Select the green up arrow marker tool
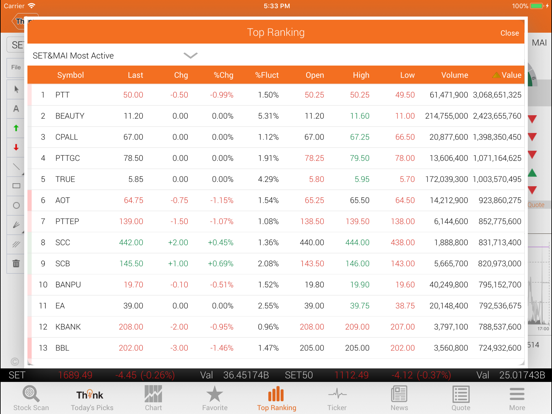The image size is (552, 414). 16,128
